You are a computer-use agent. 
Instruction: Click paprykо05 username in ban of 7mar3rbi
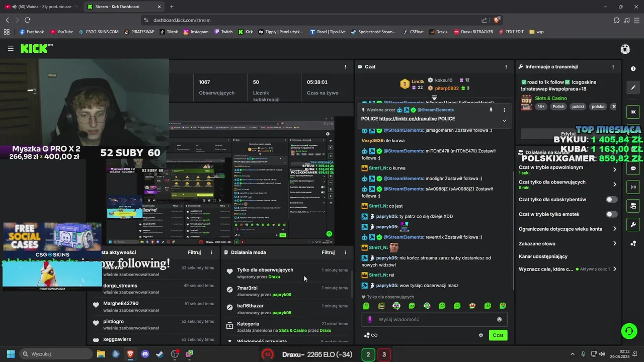pyautogui.click(x=282, y=295)
